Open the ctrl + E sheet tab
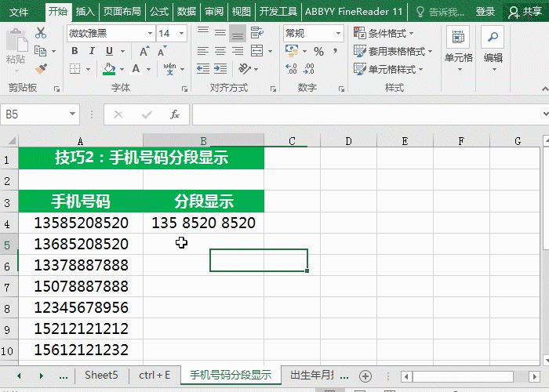 point(154,376)
